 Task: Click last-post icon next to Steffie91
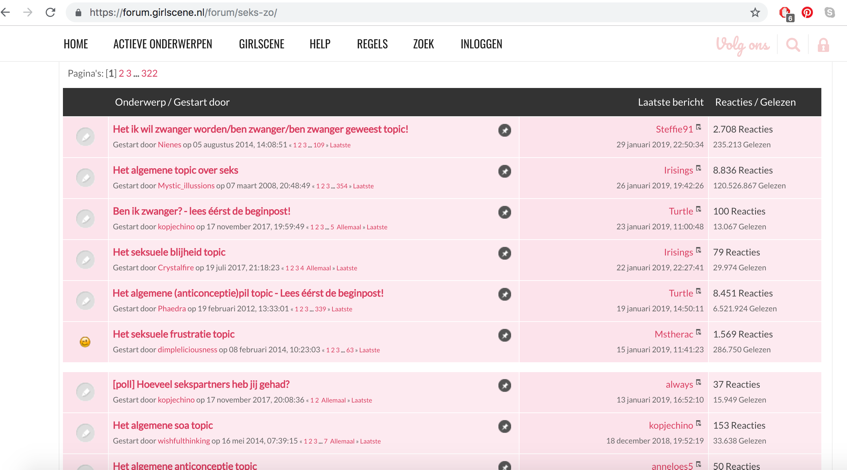tap(699, 128)
